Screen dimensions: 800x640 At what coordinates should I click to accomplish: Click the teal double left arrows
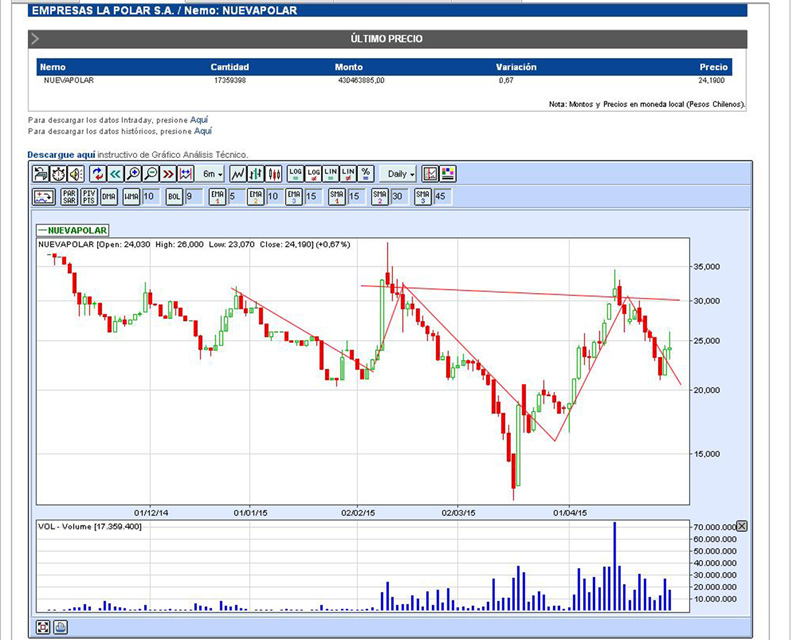(x=115, y=174)
